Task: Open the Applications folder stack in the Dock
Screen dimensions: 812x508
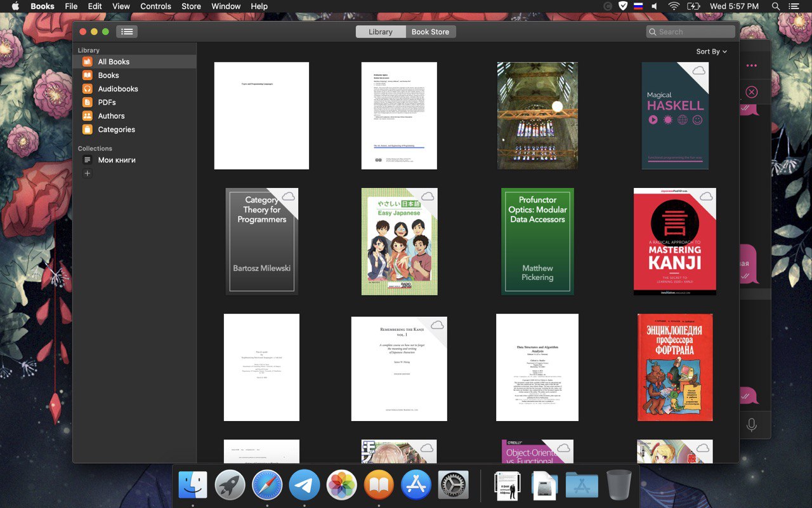Action: (582, 485)
